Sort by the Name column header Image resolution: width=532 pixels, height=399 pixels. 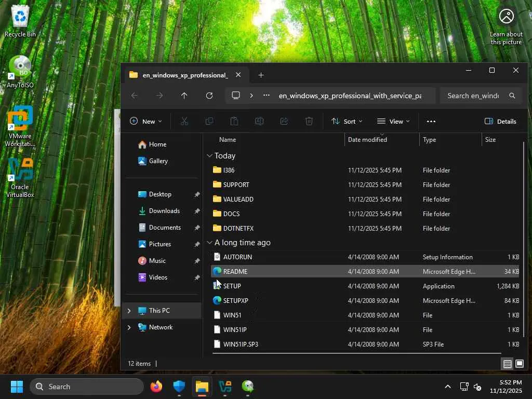[x=228, y=139]
